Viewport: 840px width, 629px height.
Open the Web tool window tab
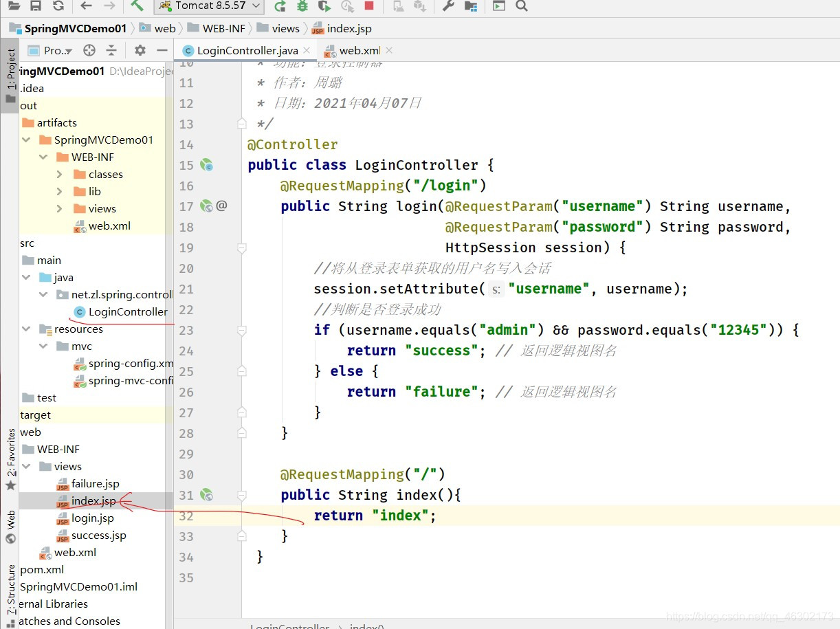10,526
